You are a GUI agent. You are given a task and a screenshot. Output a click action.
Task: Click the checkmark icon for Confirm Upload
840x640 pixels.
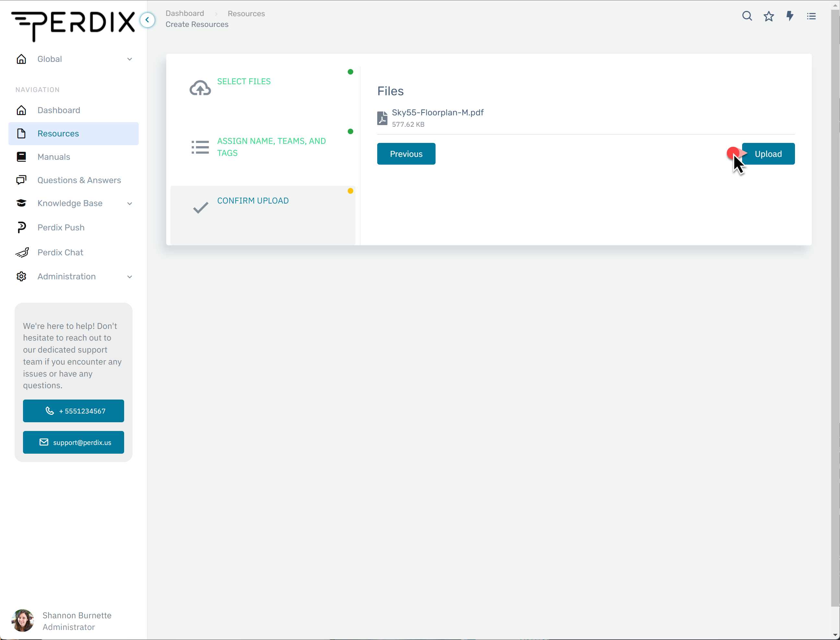(200, 207)
